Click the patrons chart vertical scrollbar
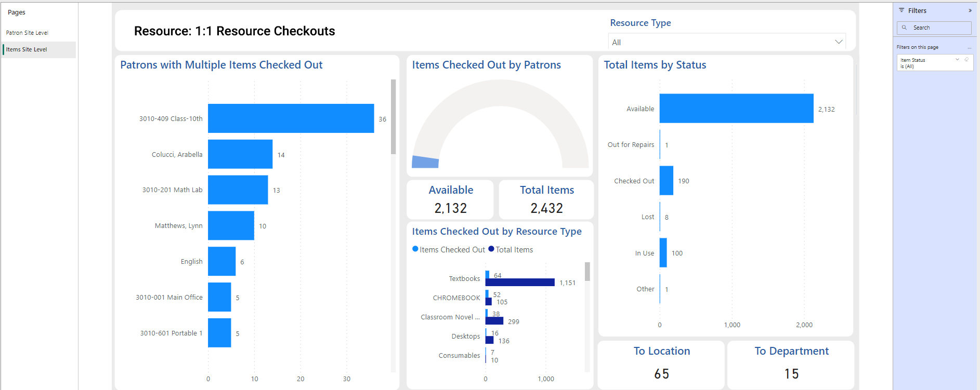This screenshot has height=390, width=980. click(393, 117)
